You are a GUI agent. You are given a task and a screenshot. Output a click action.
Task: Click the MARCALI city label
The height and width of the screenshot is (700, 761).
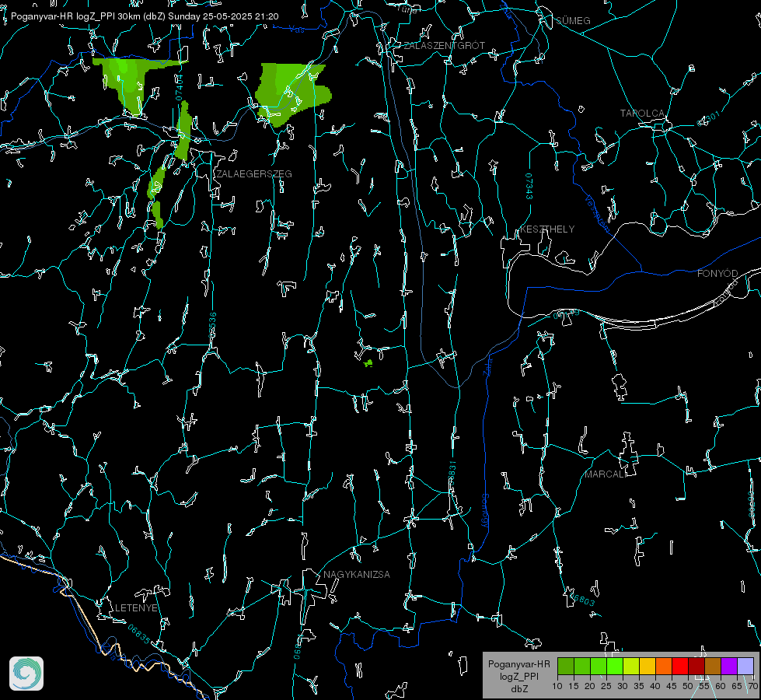click(x=605, y=474)
